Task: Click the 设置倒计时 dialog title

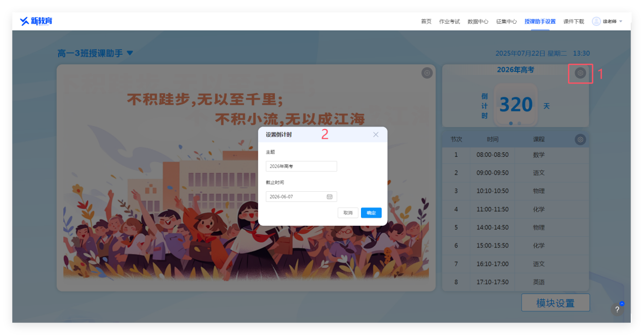Action: pyautogui.click(x=278, y=135)
